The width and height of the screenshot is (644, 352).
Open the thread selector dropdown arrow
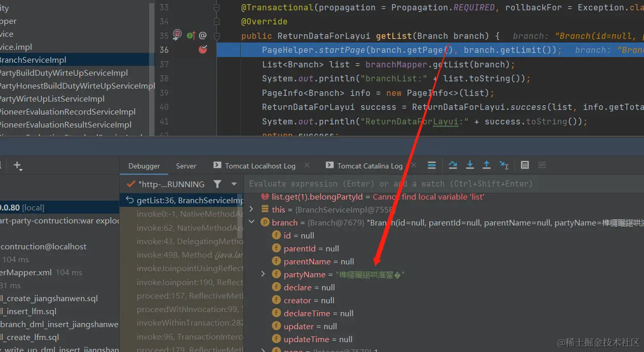click(x=234, y=184)
